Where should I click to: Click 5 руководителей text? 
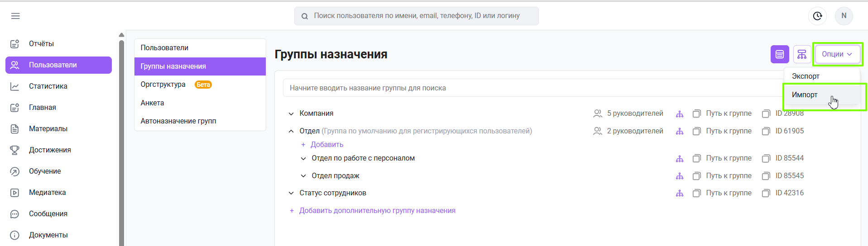635,114
